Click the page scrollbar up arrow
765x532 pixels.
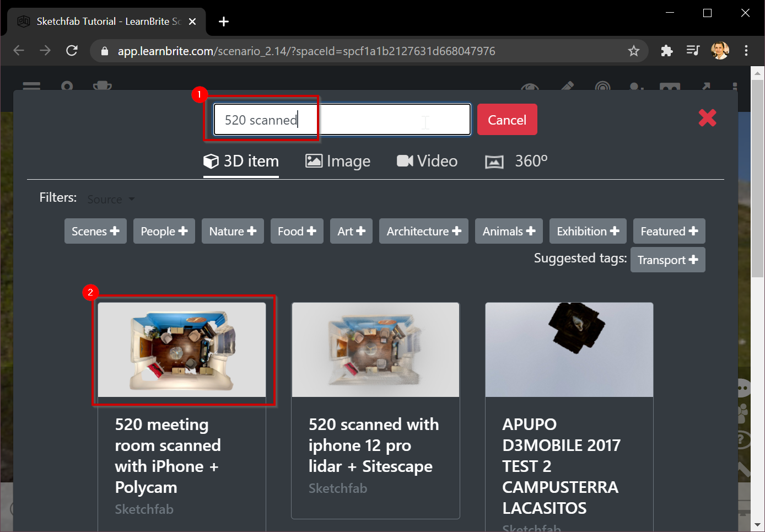click(x=758, y=73)
